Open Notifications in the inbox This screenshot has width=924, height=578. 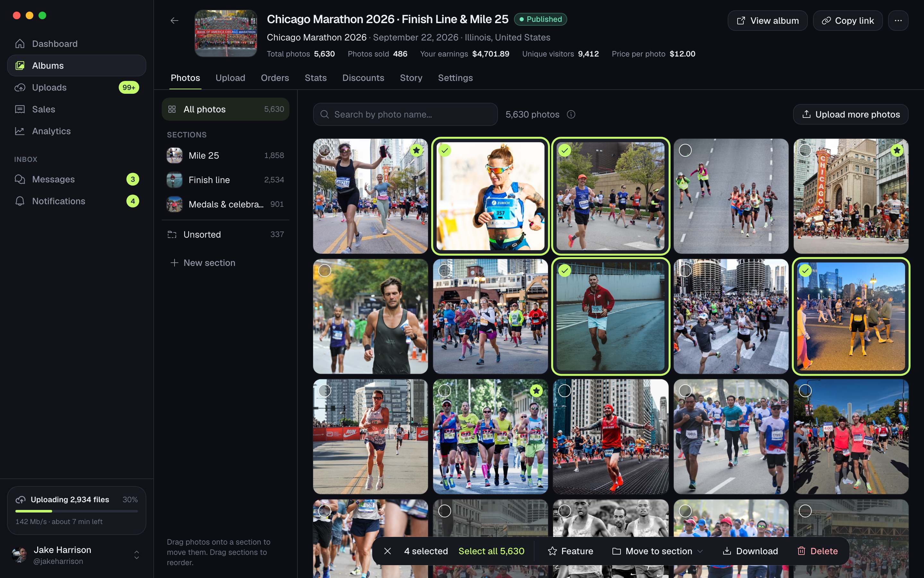pyautogui.click(x=76, y=201)
